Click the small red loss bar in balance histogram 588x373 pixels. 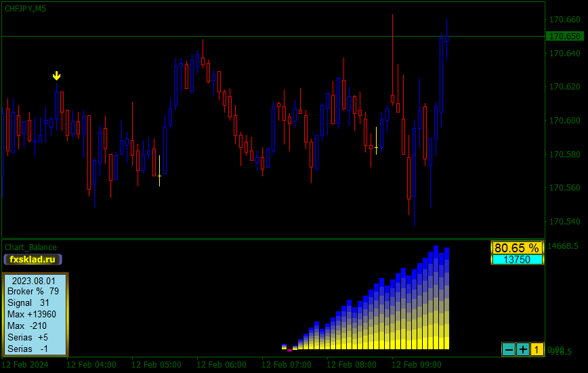pyautogui.click(x=289, y=350)
